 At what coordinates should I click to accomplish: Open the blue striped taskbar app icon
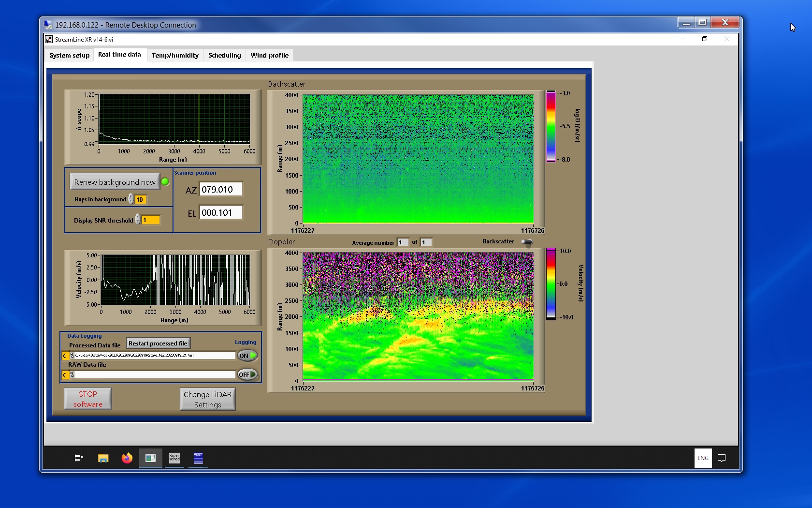(198, 458)
